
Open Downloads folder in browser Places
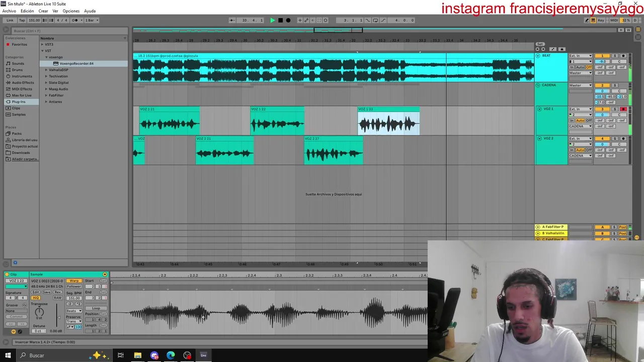pos(21,152)
